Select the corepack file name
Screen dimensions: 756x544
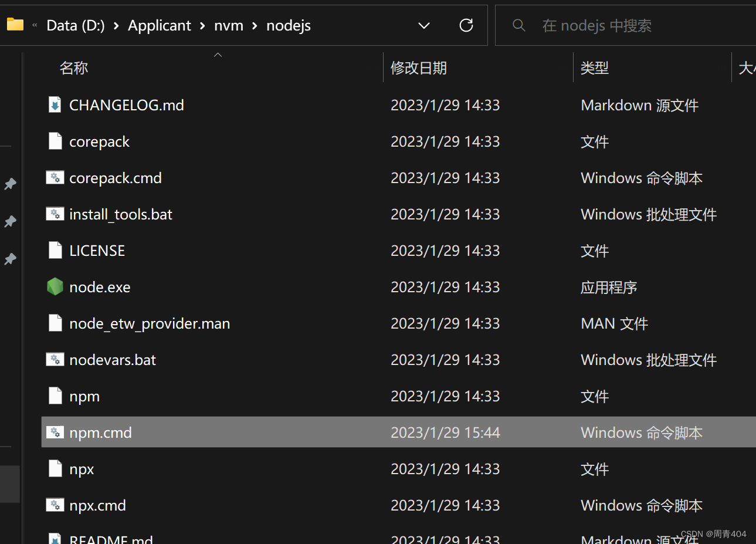(99, 142)
